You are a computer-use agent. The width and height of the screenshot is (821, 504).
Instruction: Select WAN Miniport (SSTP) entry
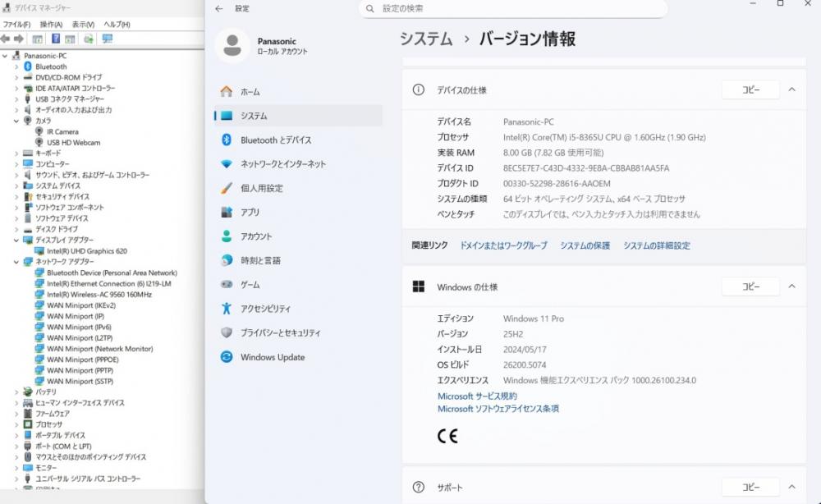coord(80,381)
